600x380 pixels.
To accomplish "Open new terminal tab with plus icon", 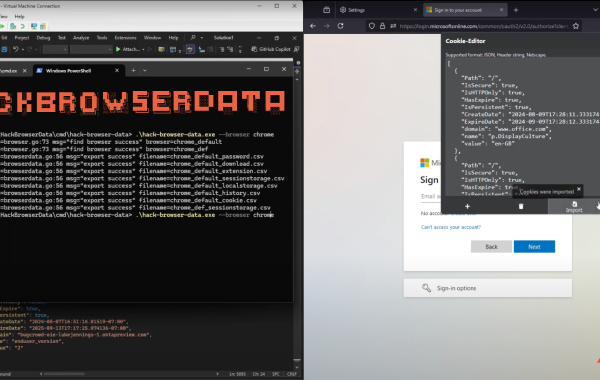I will click(133, 70).
